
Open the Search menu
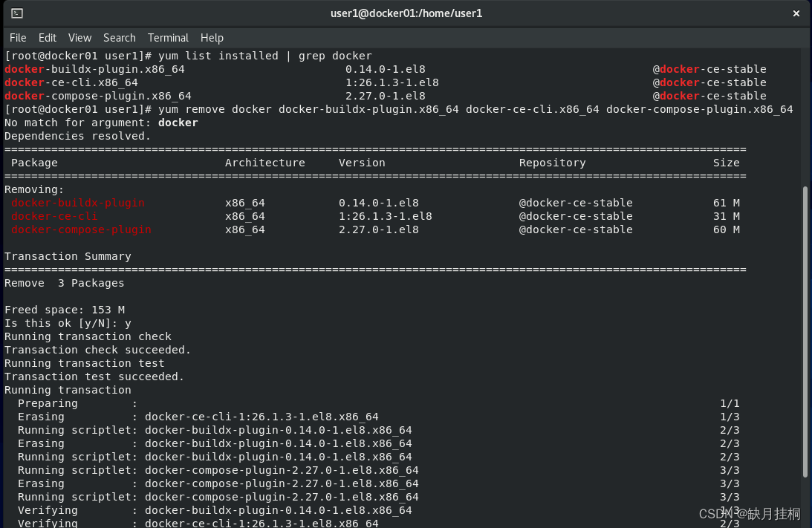tap(119, 38)
